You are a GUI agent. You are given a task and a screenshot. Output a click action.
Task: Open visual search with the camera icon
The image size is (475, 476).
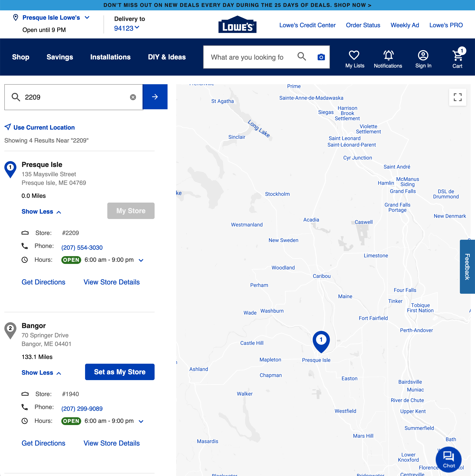(x=321, y=57)
